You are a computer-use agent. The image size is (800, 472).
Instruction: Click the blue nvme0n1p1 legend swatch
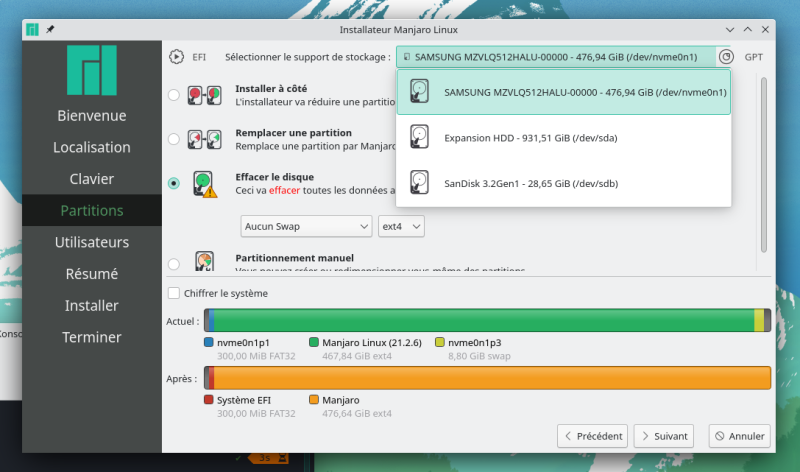[x=208, y=342]
